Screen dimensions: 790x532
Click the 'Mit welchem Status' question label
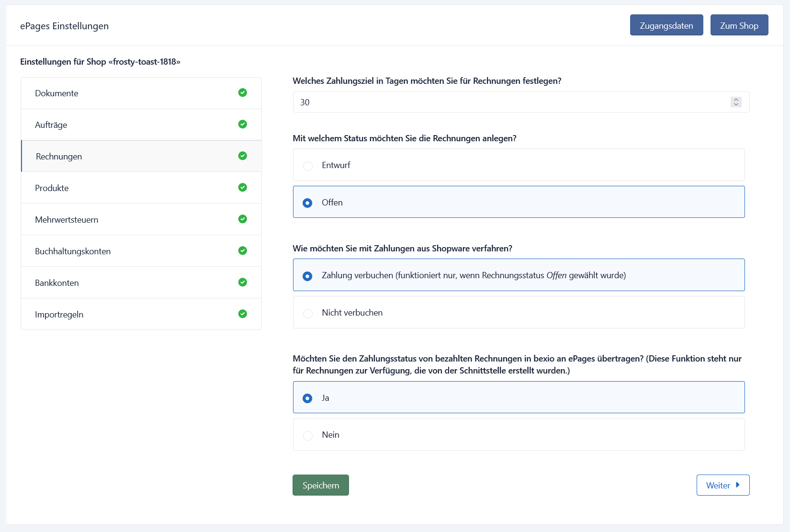coord(405,138)
